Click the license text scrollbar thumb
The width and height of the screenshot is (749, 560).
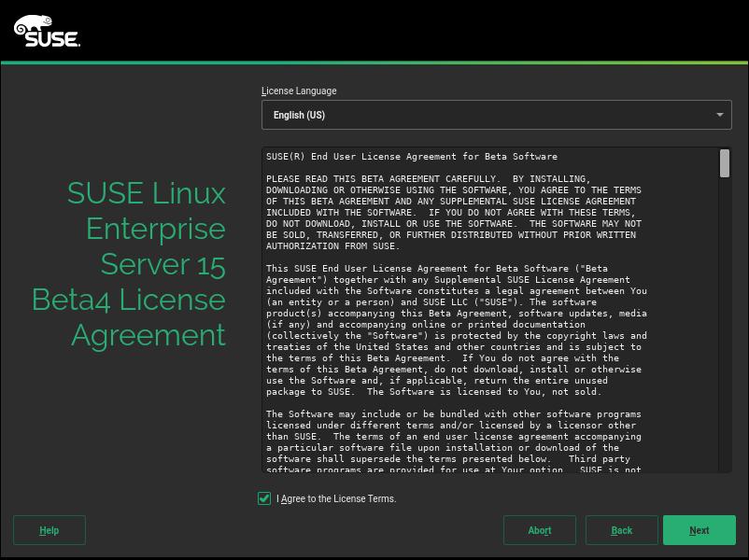pyautogui.click(x=725, y=163)
